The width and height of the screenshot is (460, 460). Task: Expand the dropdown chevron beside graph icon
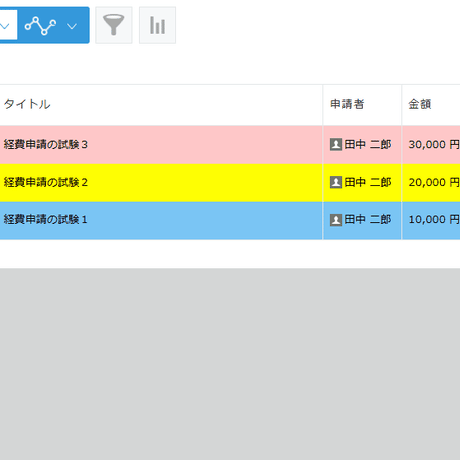(x=72, y=26)
